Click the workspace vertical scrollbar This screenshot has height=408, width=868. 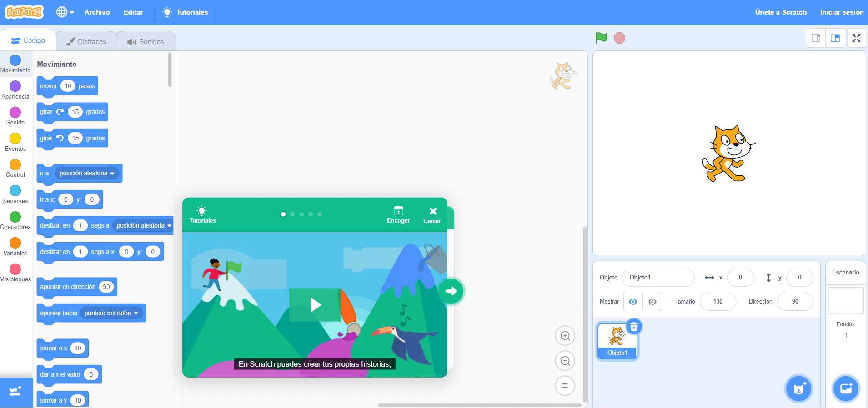pyautogui.click(x=585, y=314)
